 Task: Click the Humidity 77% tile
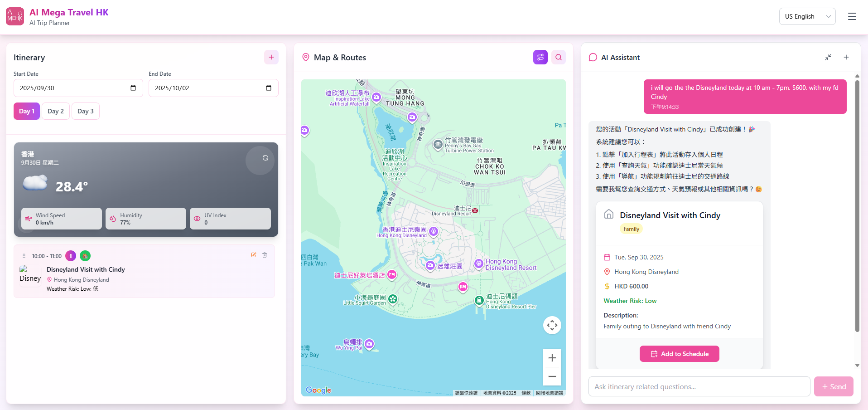tap(146, 219)
